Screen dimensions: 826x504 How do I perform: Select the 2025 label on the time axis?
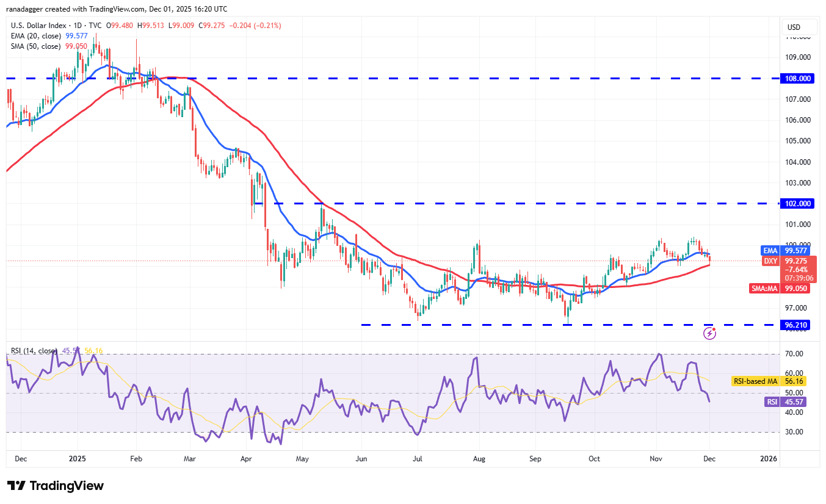(77, 458)
